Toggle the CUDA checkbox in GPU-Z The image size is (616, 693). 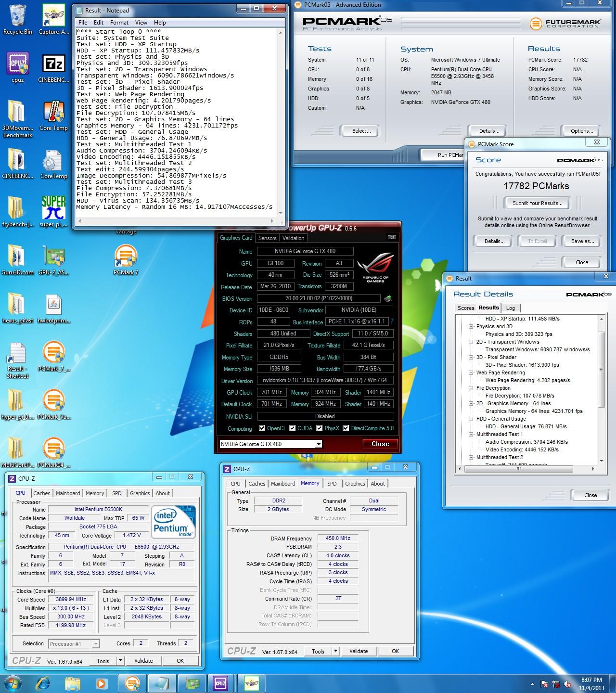click(x=293, y=428)
